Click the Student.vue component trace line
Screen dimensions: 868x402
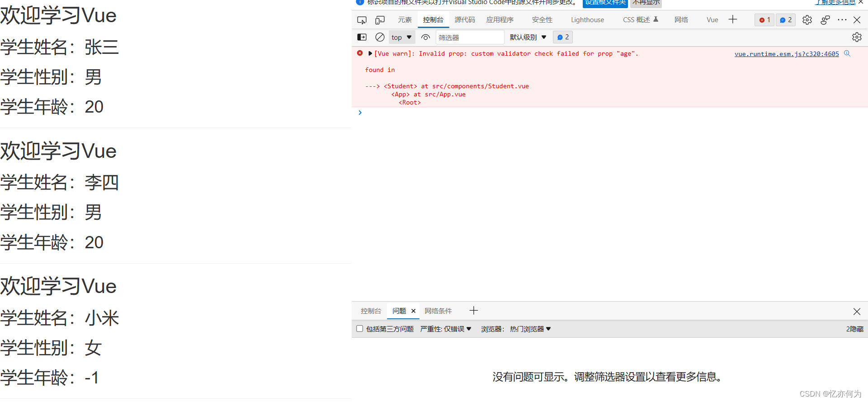point(447,86)
